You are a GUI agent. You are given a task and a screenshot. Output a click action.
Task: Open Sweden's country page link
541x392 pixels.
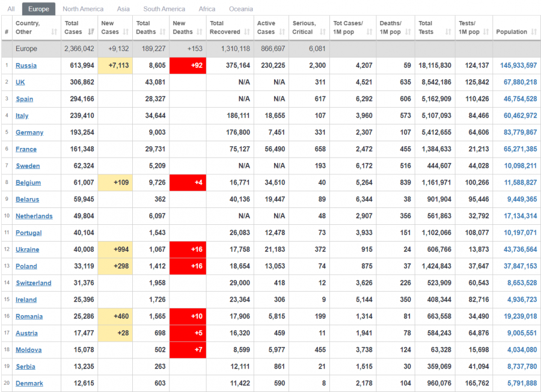(28, 166)
